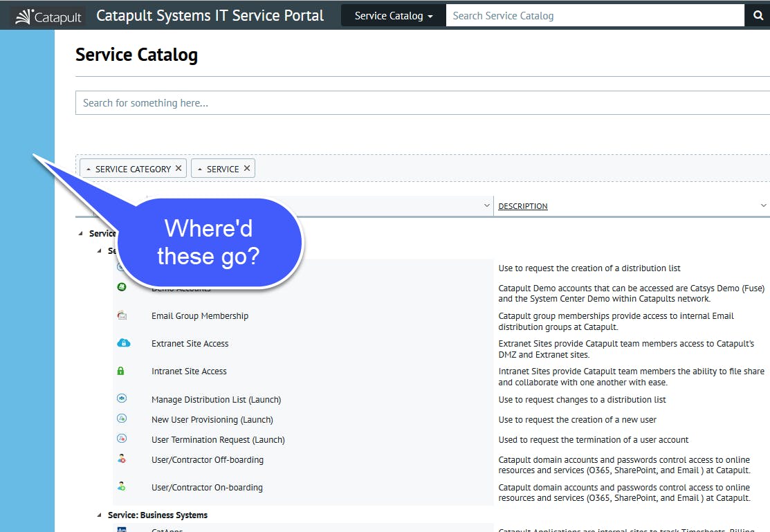Click the User/Contractor On-boarding icon
The image size is (770, 532).
click(122, 486)
